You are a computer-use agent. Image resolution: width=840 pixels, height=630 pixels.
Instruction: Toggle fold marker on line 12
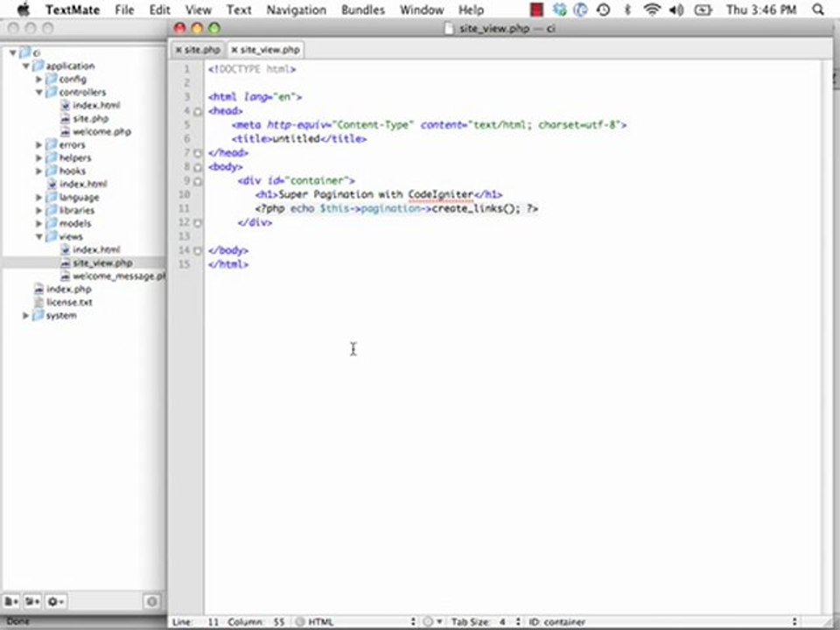click(x=198, y=223)
